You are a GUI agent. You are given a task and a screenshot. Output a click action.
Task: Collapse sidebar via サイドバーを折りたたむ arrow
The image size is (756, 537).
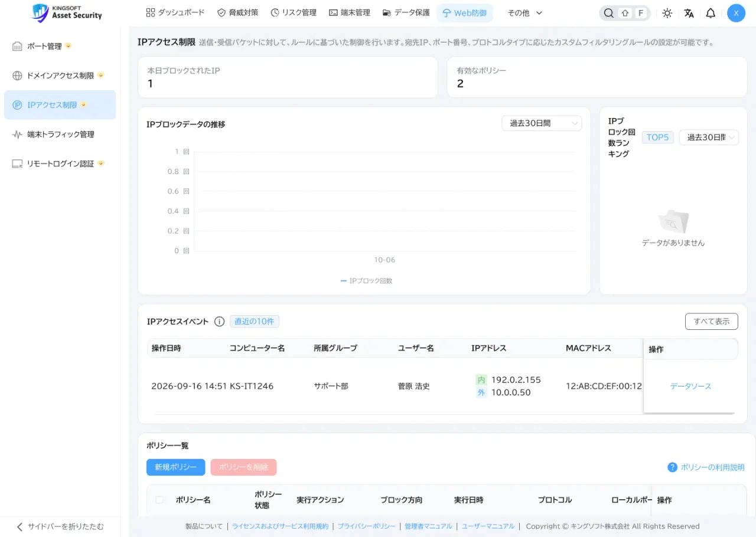point(19,526)
